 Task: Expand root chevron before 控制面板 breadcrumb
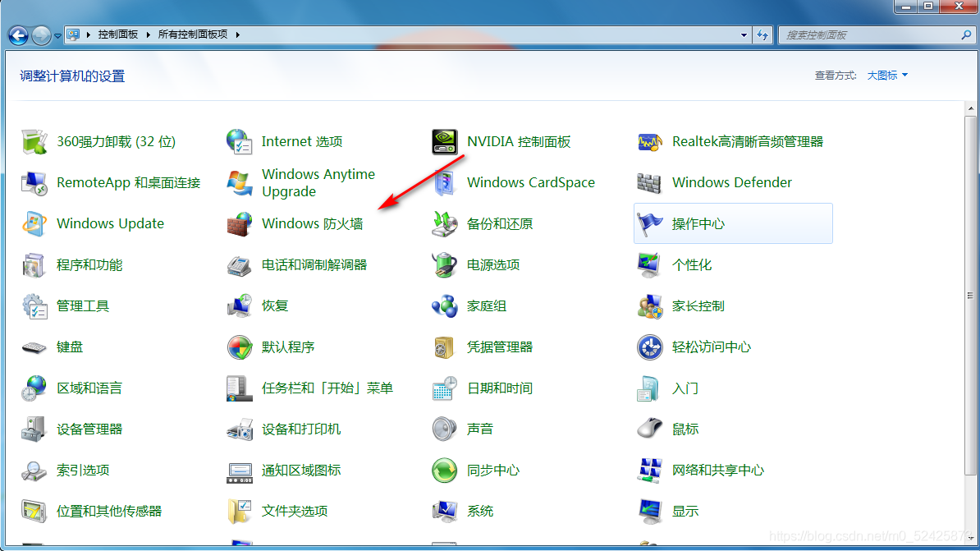pos(88,34)
